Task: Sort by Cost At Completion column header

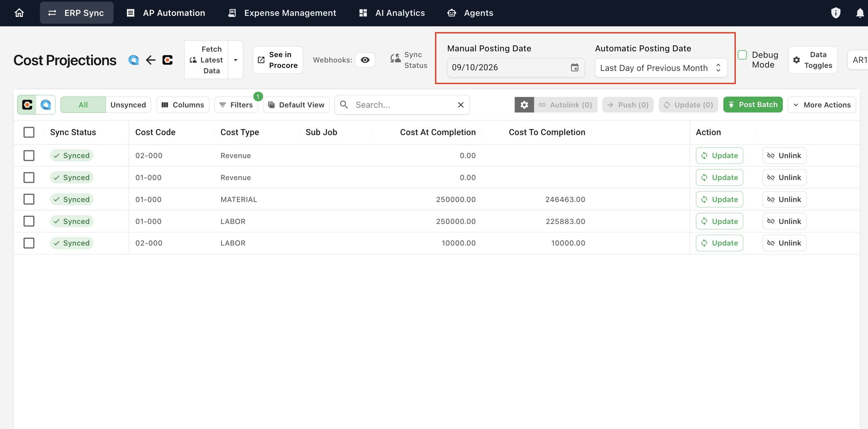Action: [438, 132]
